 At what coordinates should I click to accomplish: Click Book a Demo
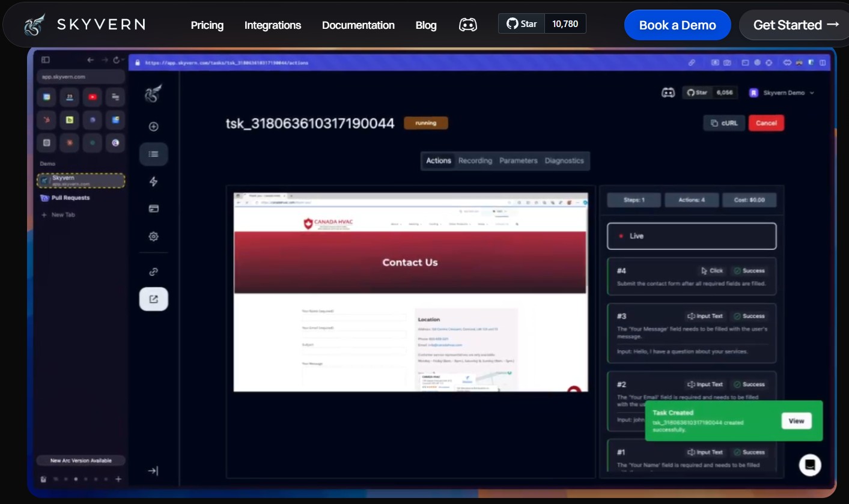coord(677,25)
